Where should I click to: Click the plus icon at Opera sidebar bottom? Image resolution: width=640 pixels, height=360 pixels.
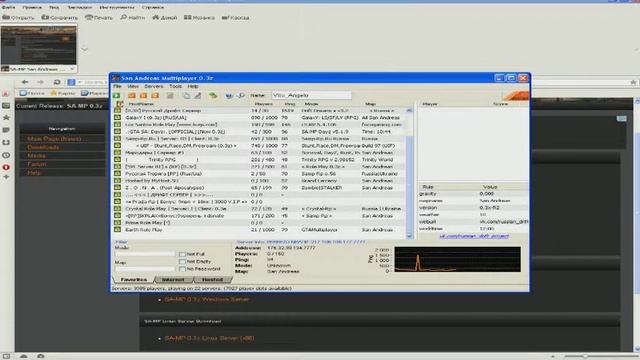[x=6, y=177]
